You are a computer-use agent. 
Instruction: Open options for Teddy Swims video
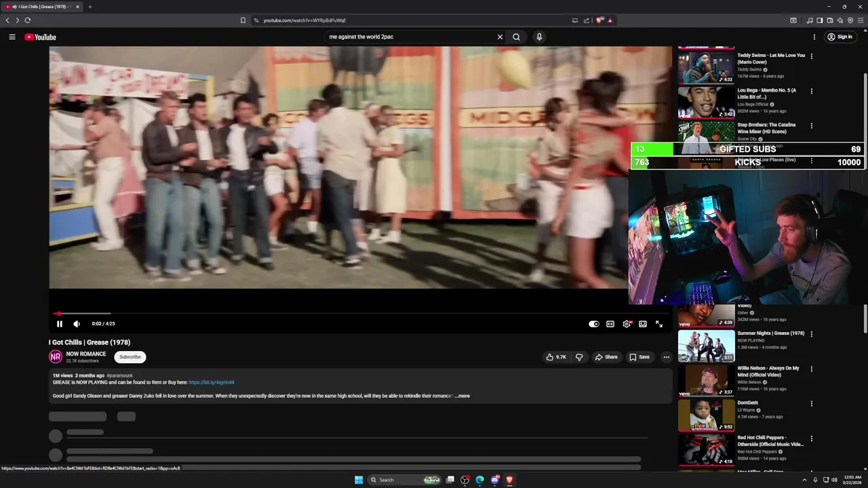[x=812, y=56]
